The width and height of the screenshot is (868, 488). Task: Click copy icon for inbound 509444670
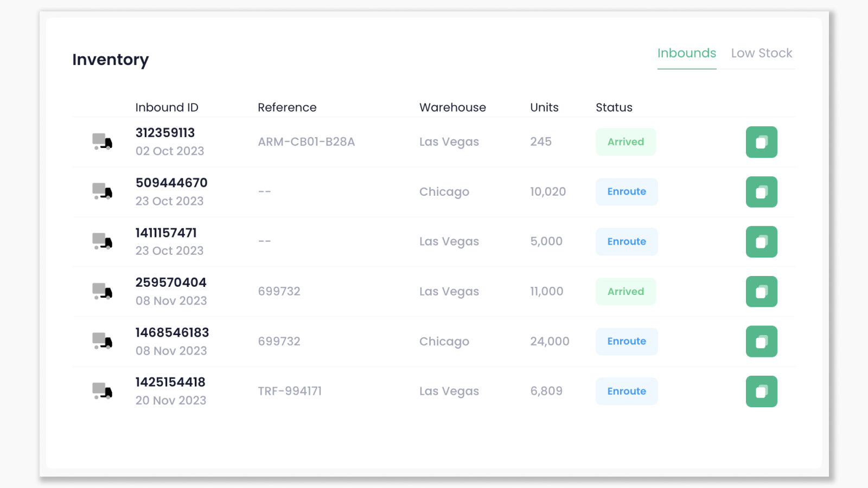(761, 192)
